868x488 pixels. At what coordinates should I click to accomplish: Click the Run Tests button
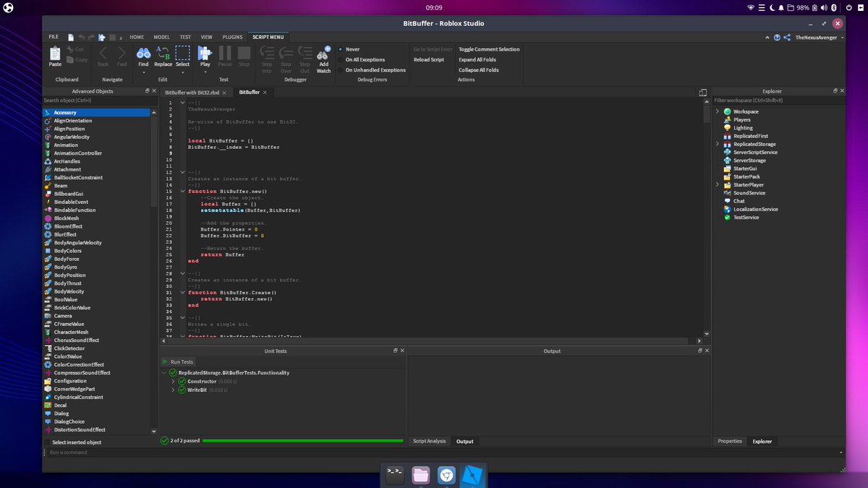[178, 361]
